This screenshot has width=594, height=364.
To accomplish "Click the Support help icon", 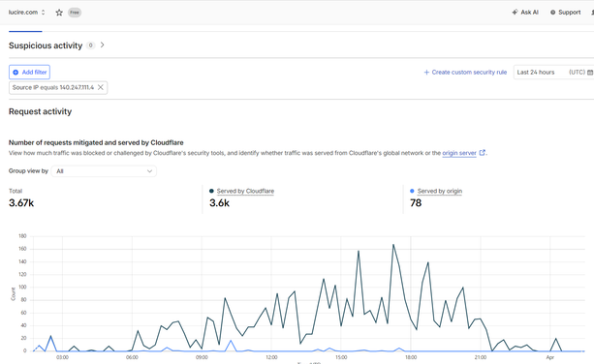I will click(x=552, y=13).
